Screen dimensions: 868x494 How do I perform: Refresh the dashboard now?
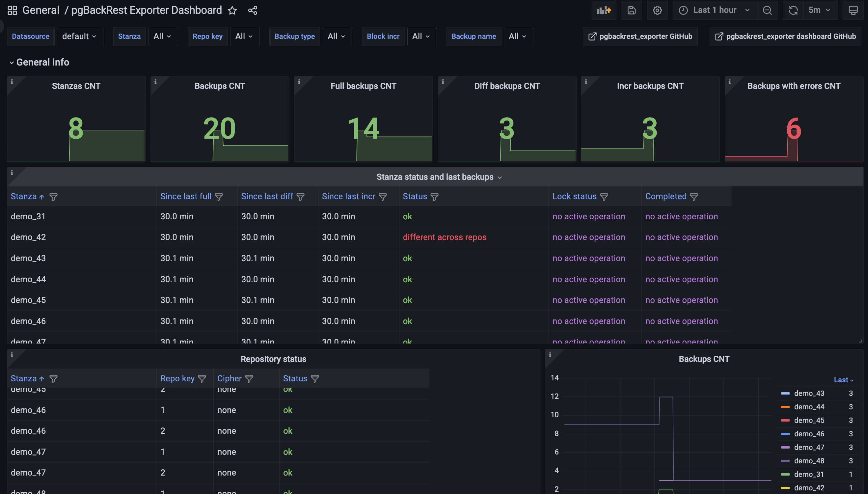click(x=793, y=10)
